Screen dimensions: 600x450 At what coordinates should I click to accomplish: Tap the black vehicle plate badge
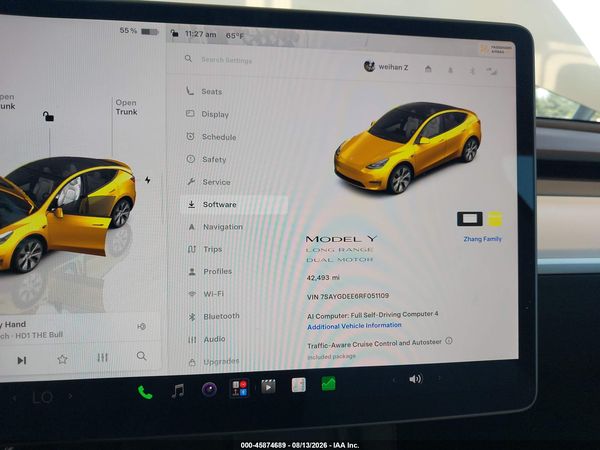point(470,219)
